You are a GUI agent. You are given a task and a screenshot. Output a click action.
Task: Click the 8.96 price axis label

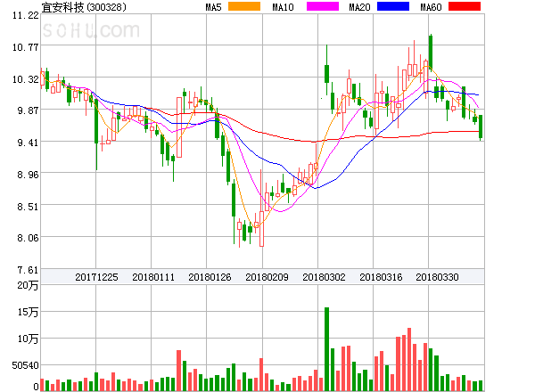(x=28, y=175)
